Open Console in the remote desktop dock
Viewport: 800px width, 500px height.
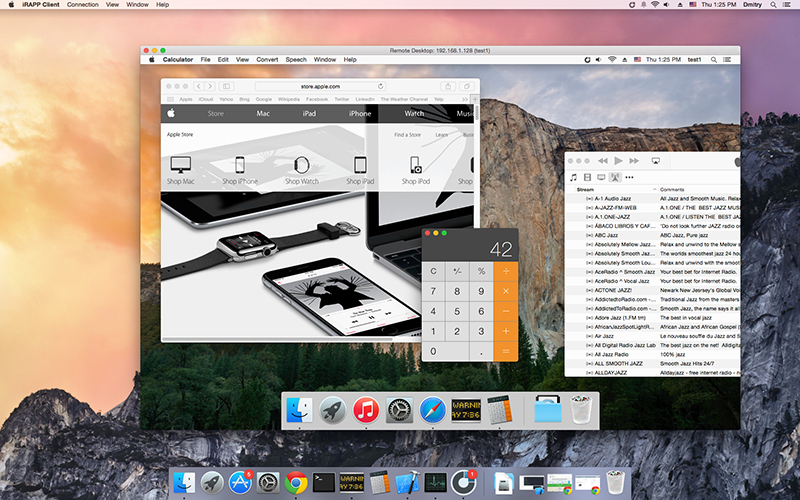point(466,410)
